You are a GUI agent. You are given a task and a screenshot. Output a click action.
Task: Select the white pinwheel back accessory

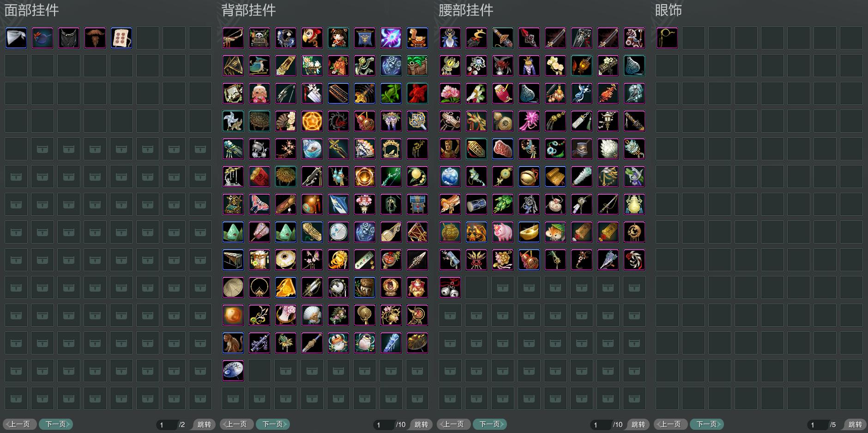click(x=233, y=121)
